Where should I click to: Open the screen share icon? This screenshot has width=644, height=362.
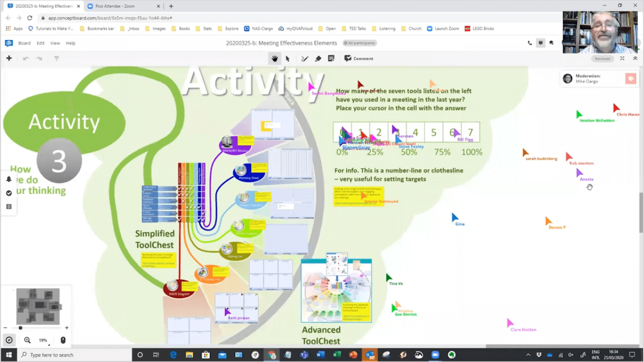[541, 43]
